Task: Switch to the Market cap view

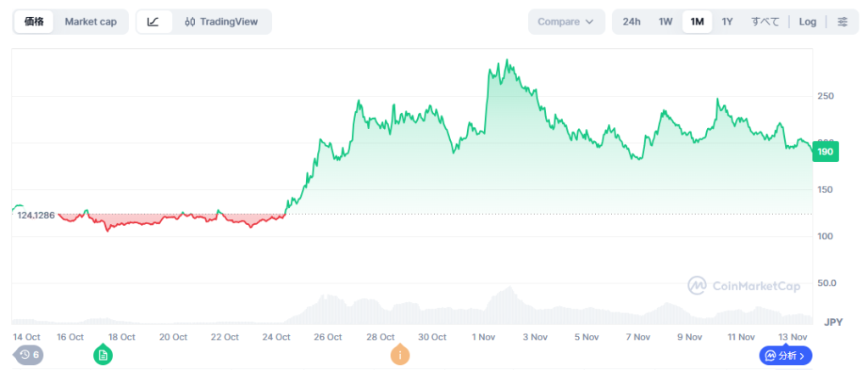Action: tap(91, 21)
